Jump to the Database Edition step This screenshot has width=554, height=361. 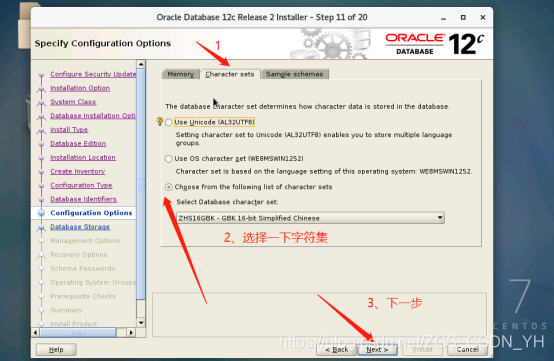[x=78, y=143]
